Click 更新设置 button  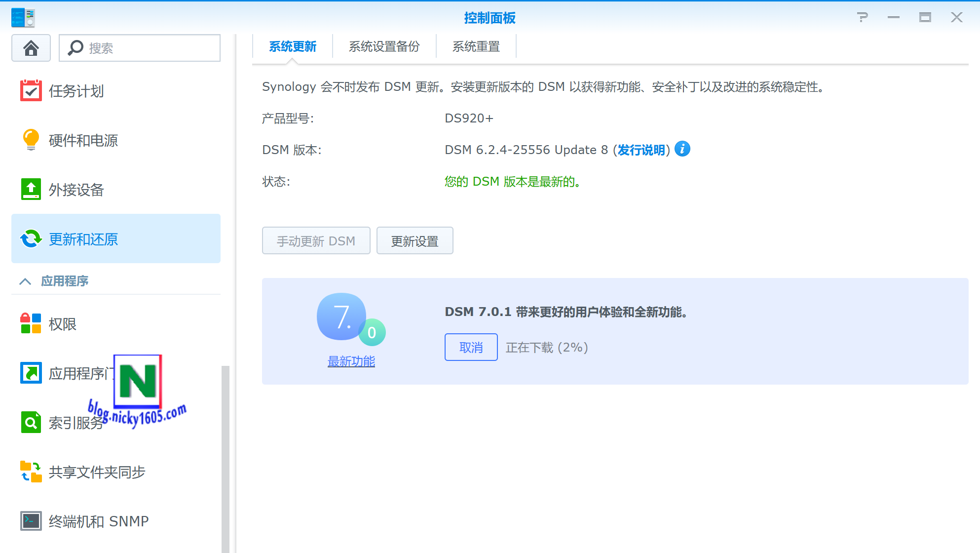point(415,241)
